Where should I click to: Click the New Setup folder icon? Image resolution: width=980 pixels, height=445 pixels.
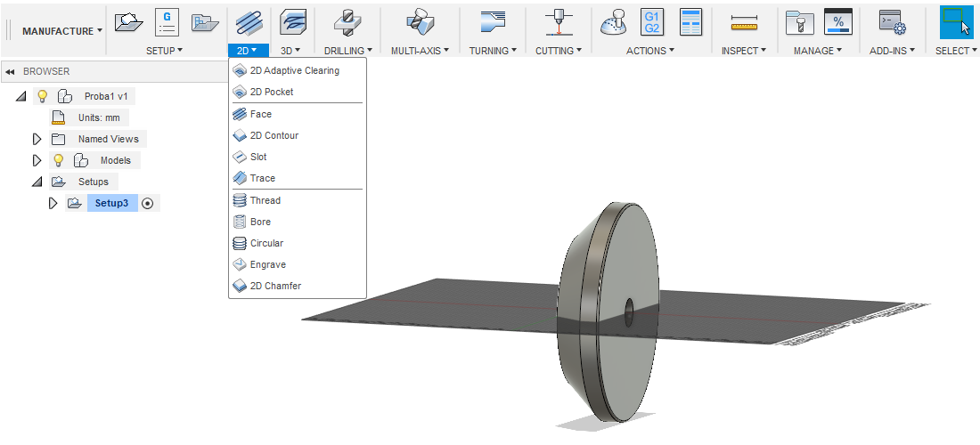click(x=129, y=21)
